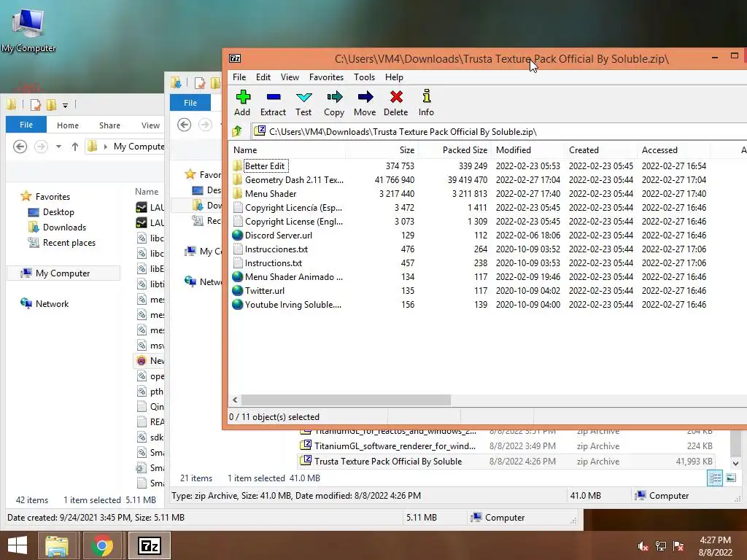Click the 7-Zip address path field
Viewport: 747px width, 560px height.
coord(498,131)
